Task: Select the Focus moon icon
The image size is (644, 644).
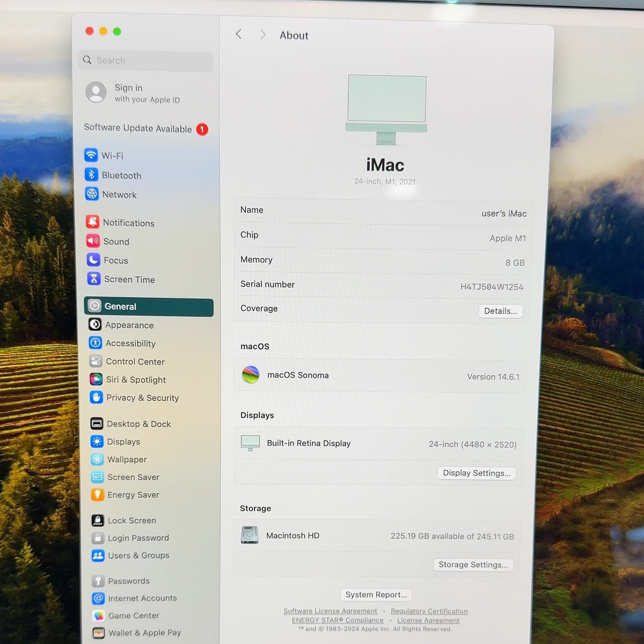Action: 93,260
